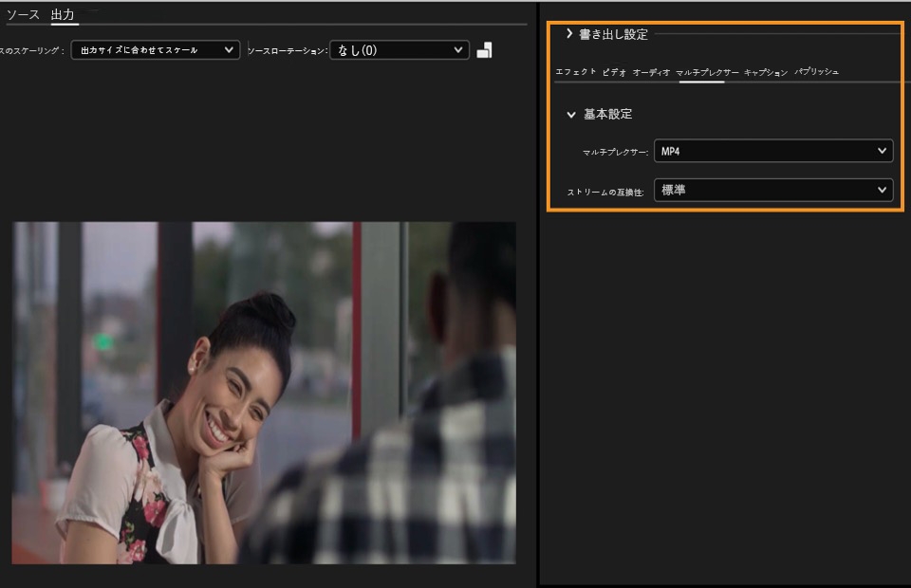Open the source rotation dropdown なし(0)
This screenshot has width=911, height=588.
[x=400, y=50]
